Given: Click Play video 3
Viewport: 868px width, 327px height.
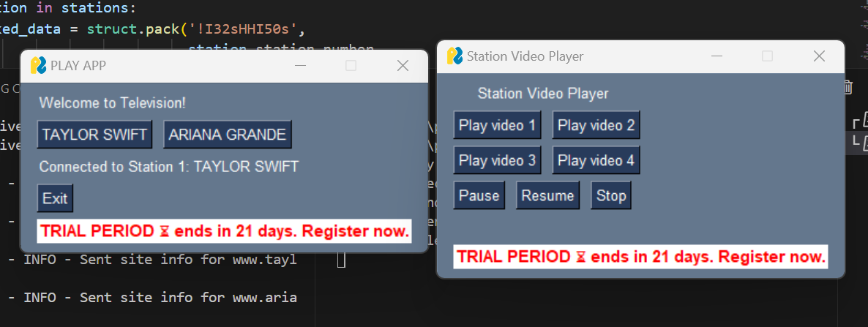Looking at the screenshot, I should pos(497,160).
